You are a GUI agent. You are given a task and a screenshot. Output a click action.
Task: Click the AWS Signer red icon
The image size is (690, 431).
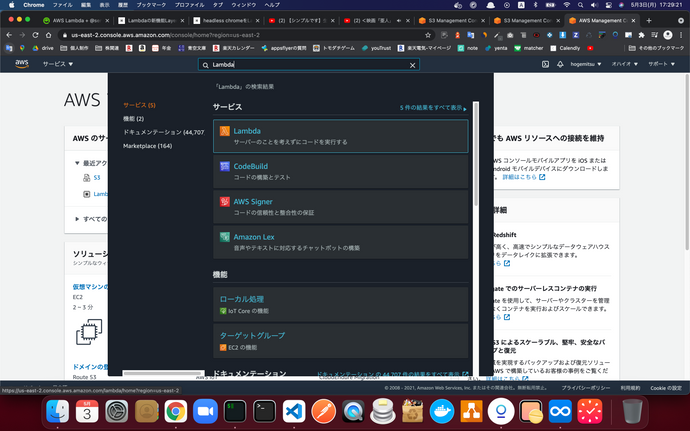click(224, 201)
